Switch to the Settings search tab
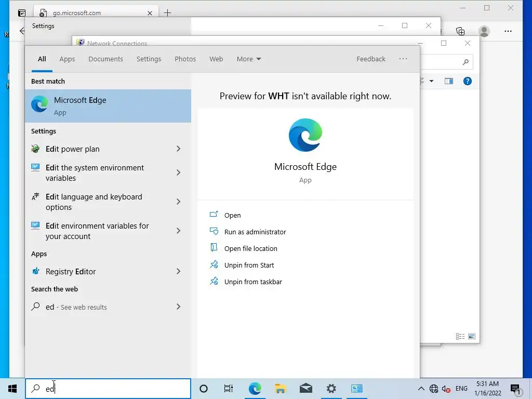This screenshot has height=399, width=532. pyautogui.click(x=149, y=59)
